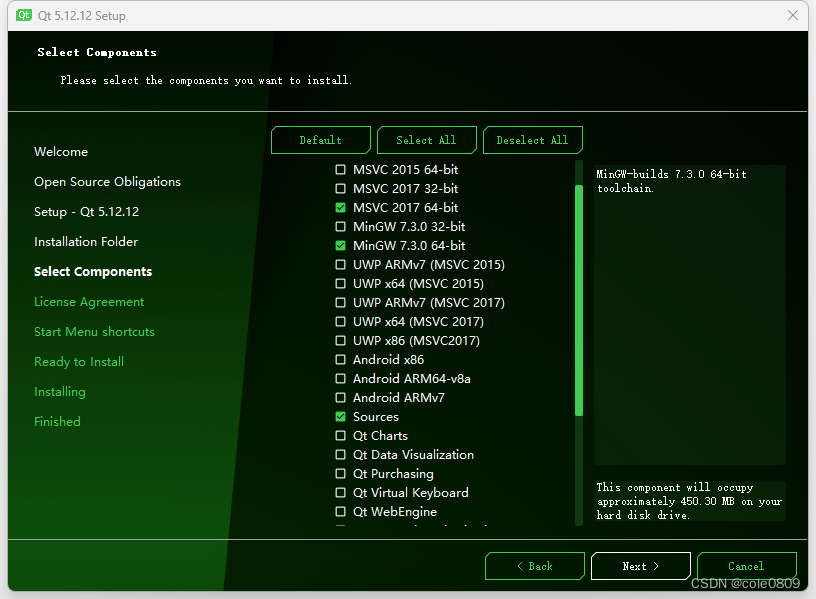Enable the Qt Charts module

click(x=340, y=435)
